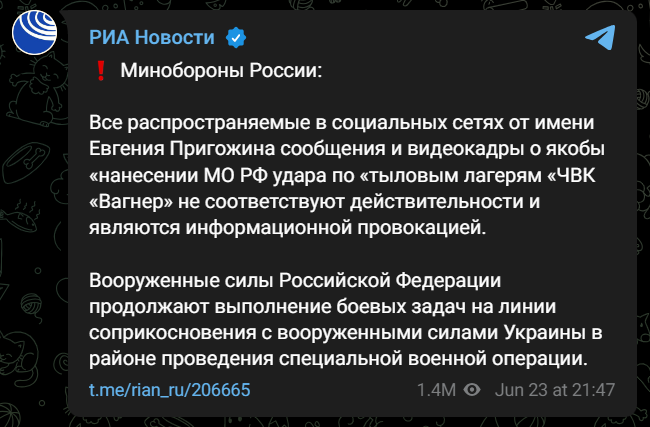Click the Telegram paper plane logo
Viewport: 650px width, 427px height.
click(x=600, y=37)
